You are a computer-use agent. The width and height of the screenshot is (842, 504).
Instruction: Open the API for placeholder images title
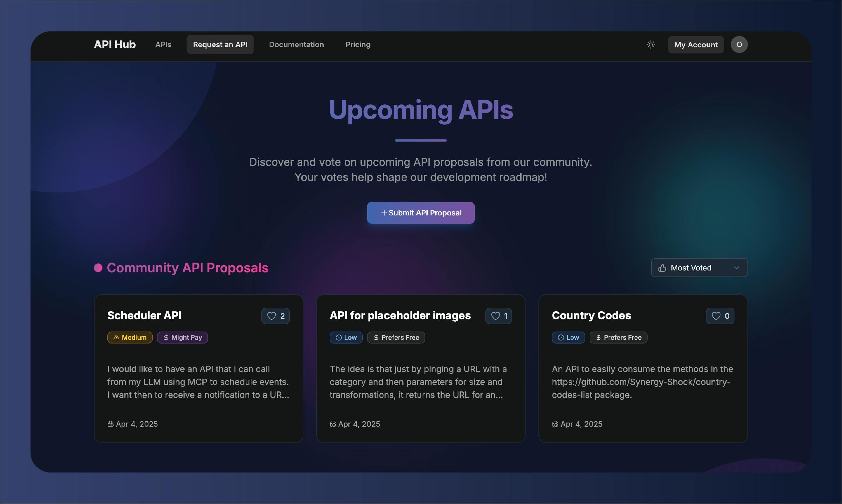tap(400, 316)
